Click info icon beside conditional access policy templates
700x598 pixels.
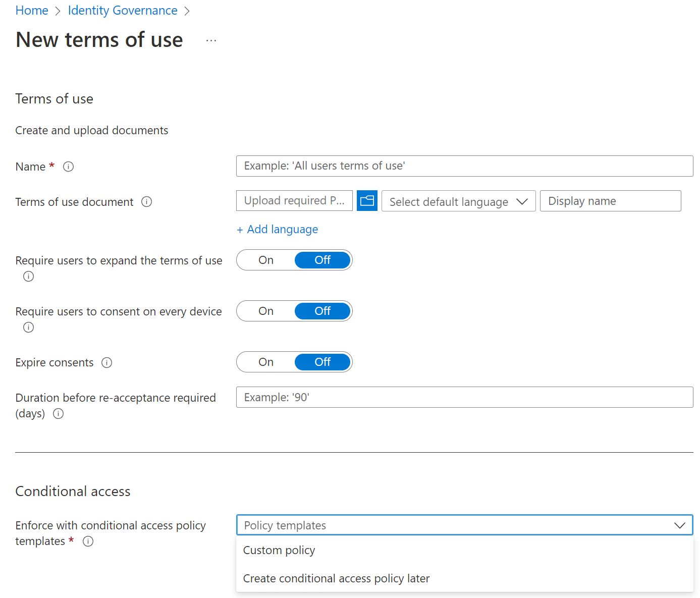[x=88, y=541]
